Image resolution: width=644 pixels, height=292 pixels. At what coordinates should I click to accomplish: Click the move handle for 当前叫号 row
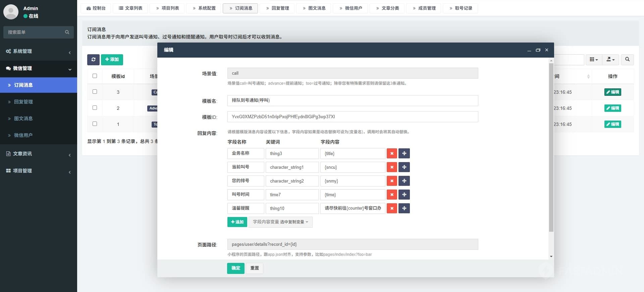coord(404,167)
